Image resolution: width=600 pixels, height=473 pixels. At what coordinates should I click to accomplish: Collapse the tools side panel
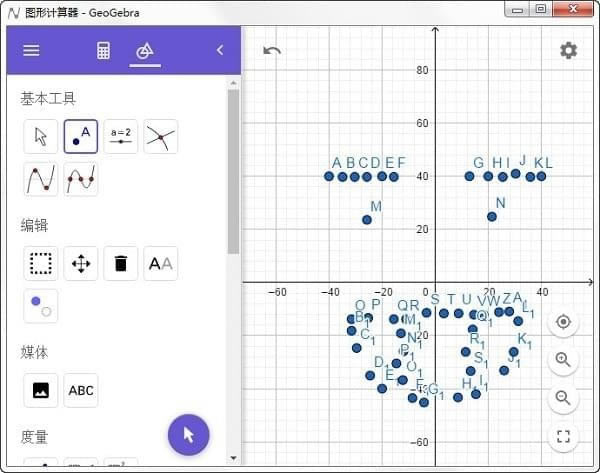tap(220, 51)
